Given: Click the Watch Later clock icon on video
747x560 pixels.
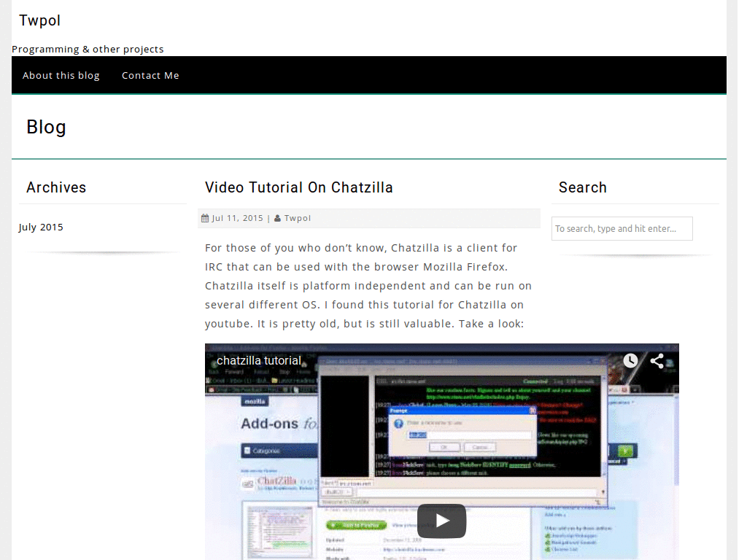Looking at the screenshot, I should pyautogui.click(x=630, y=360).
